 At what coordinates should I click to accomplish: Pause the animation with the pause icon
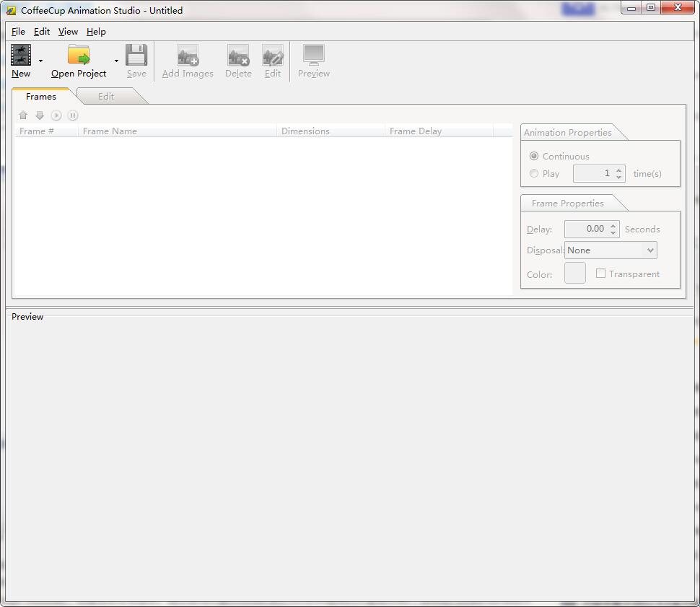pos(73,115)
